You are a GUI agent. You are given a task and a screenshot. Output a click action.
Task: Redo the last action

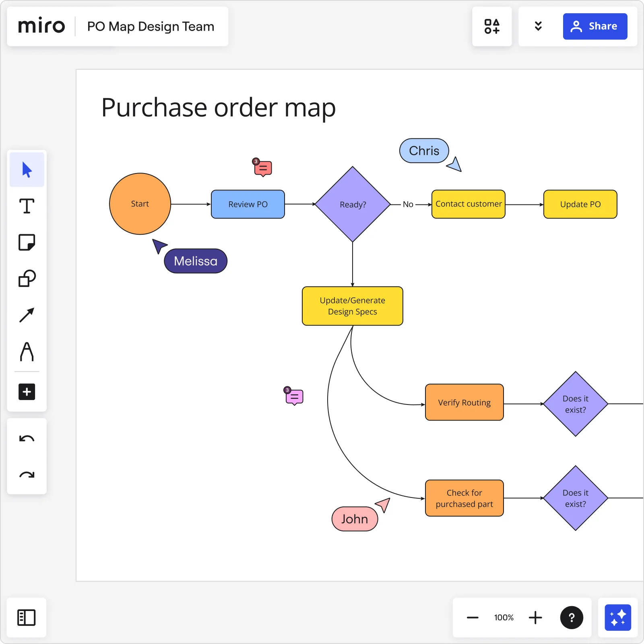pos(27,475)
